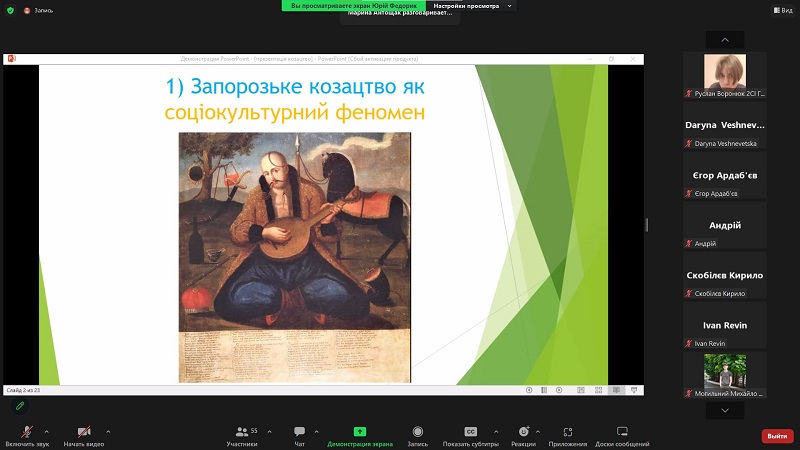
Task: Unmute microphone via Включить звук
Action: pyautogui.click(x=27, y=436)
